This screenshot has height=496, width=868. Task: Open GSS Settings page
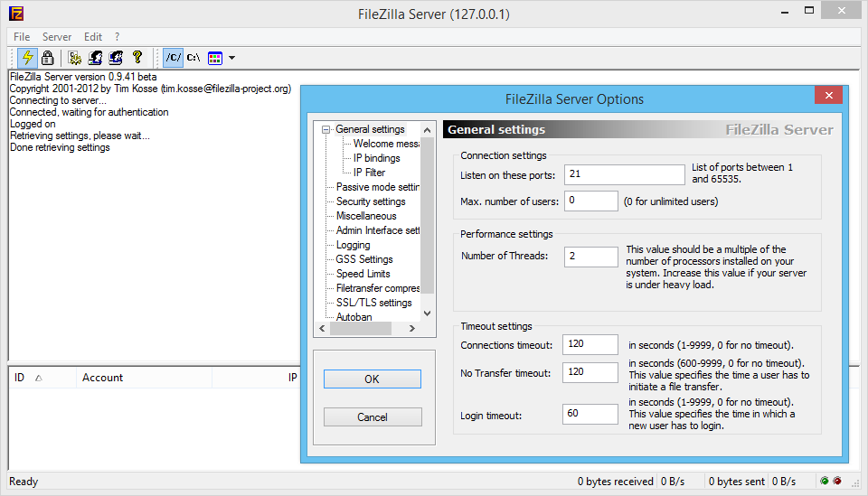pos(363,258)
